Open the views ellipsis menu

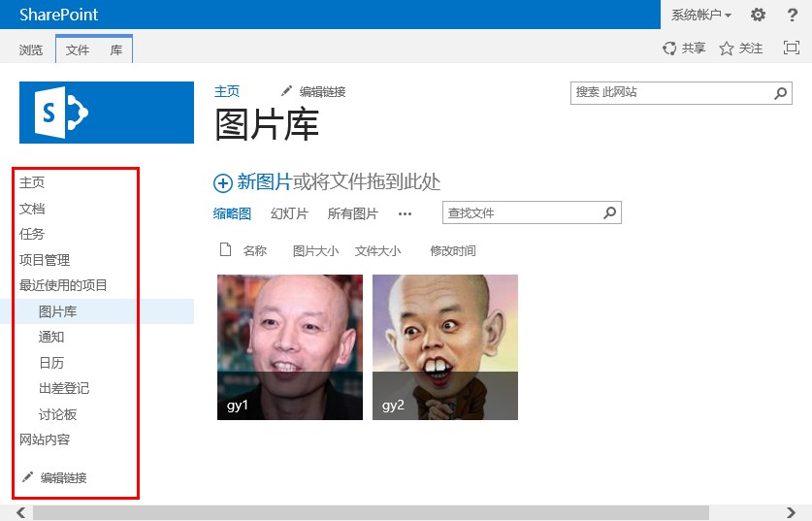coord(405,214)
